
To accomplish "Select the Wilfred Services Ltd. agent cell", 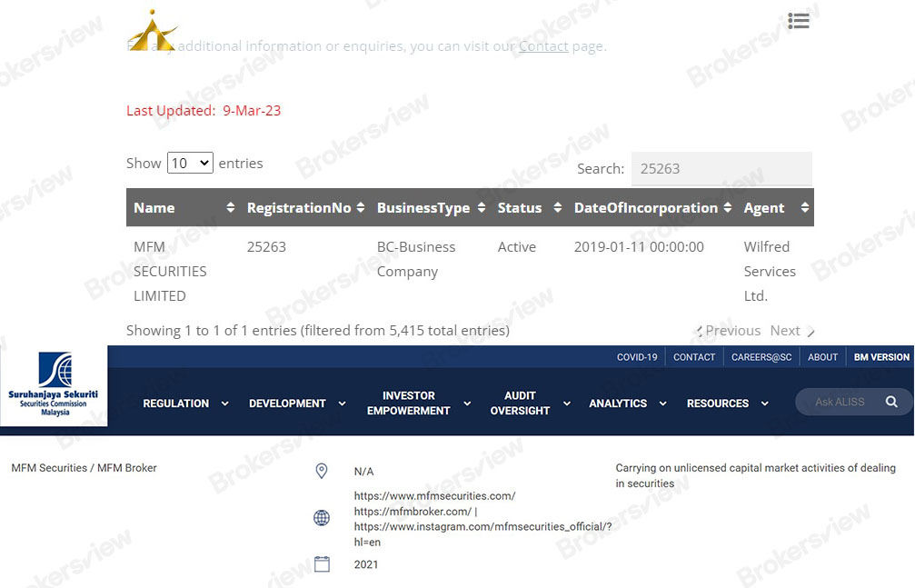I will pyautogui.click(x=770, y=272).
